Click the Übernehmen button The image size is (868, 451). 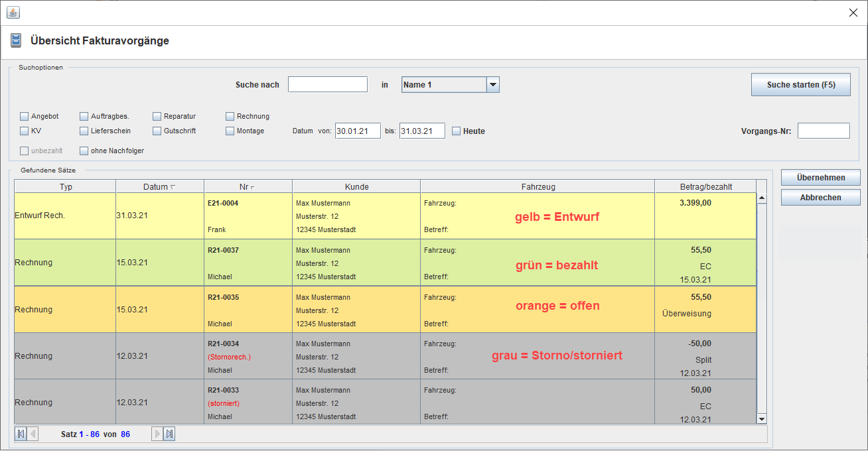(821, 177)
